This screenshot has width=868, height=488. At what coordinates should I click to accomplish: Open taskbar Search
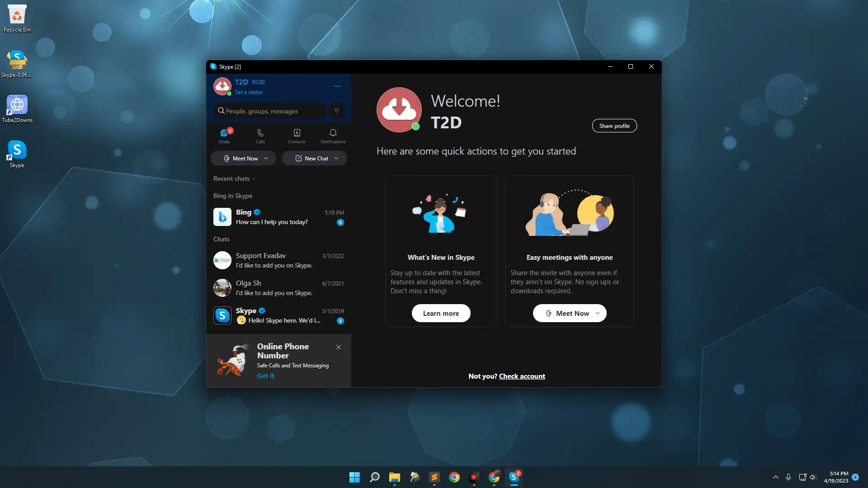point(375,477)
